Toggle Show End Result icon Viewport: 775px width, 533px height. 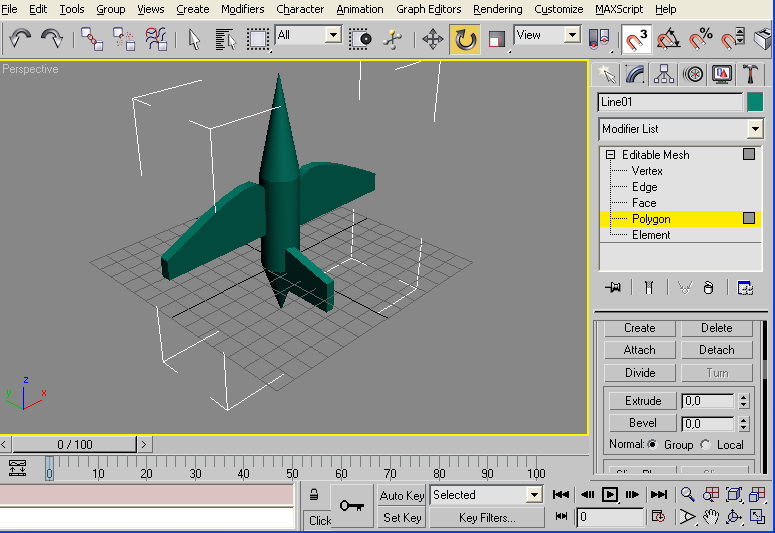[x=649, y=287]
